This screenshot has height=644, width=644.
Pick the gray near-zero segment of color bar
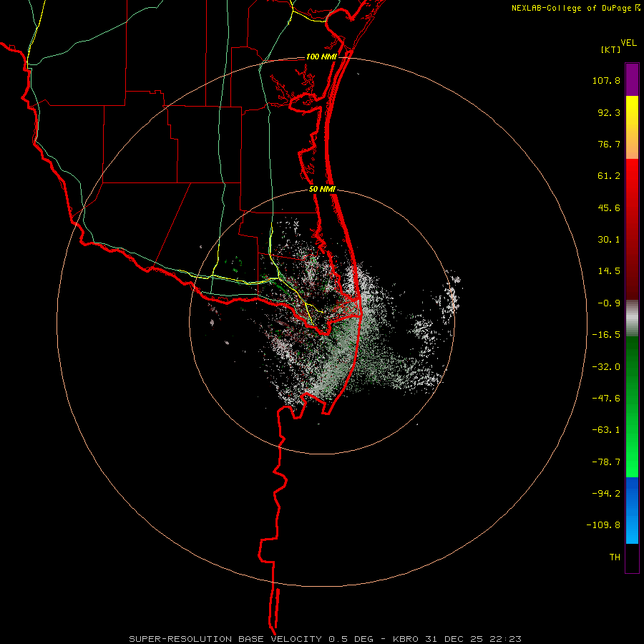632,318
